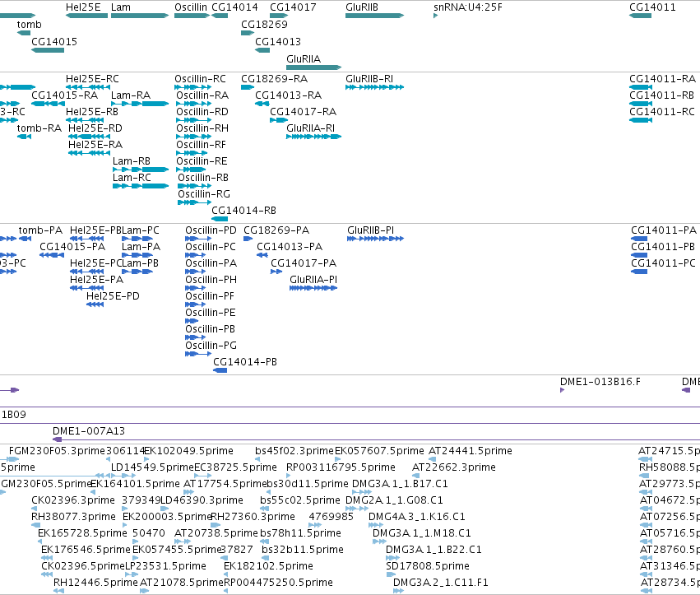Click EST CK02396.3prime

pos(73,500)
